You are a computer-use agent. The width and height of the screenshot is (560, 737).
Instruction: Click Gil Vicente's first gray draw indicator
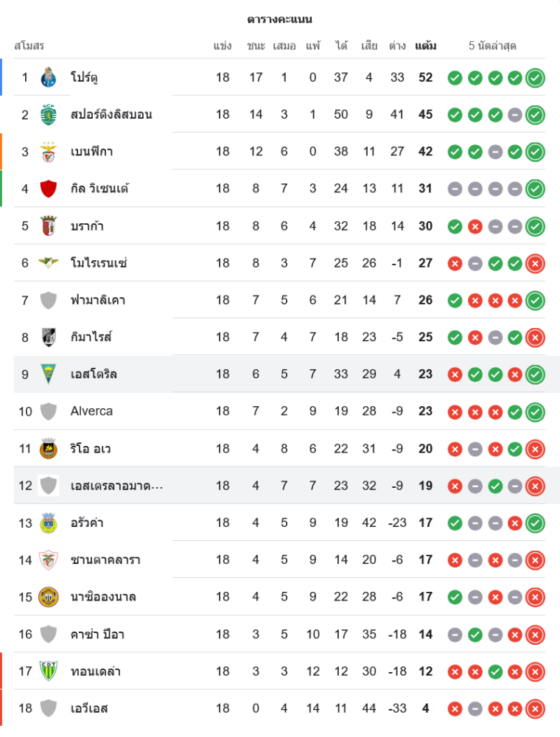click(x=455, y=189)
